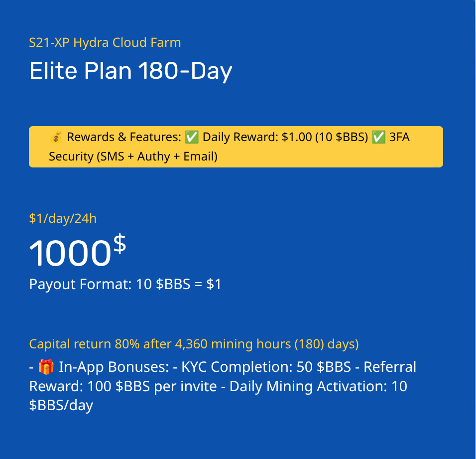476x459 pixels.
Task: Click Referral Reward 100 $BBS per invite
Action: 223,376
